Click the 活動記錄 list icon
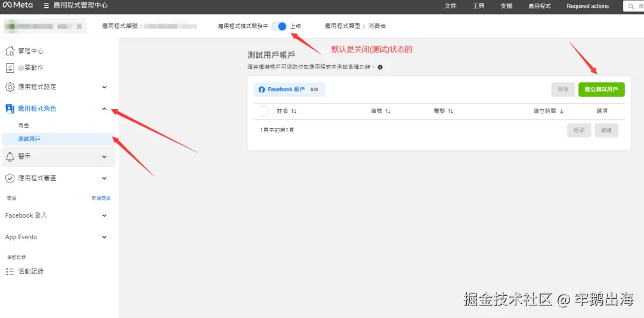Image resolution: width=644 pixels, height=318 pixels. (x=10, y=271)
